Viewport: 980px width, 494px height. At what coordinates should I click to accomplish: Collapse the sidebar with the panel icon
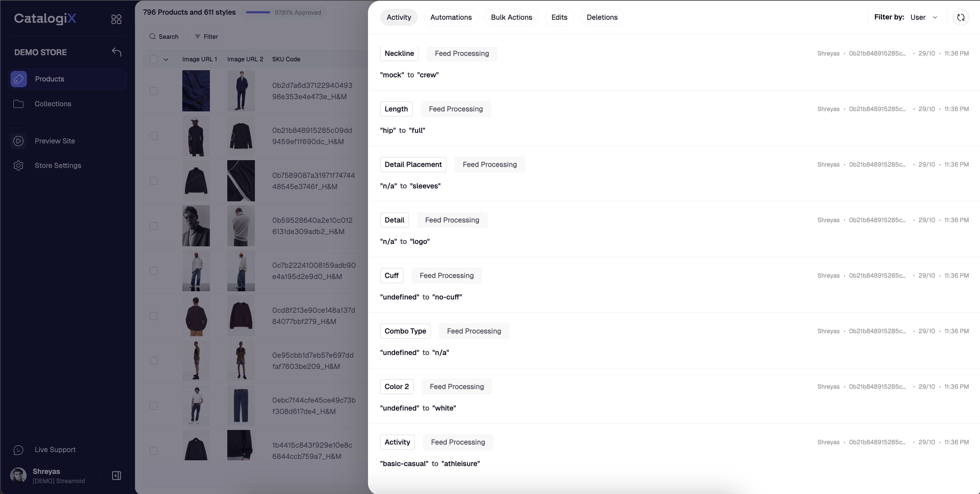tap(117, 476)
